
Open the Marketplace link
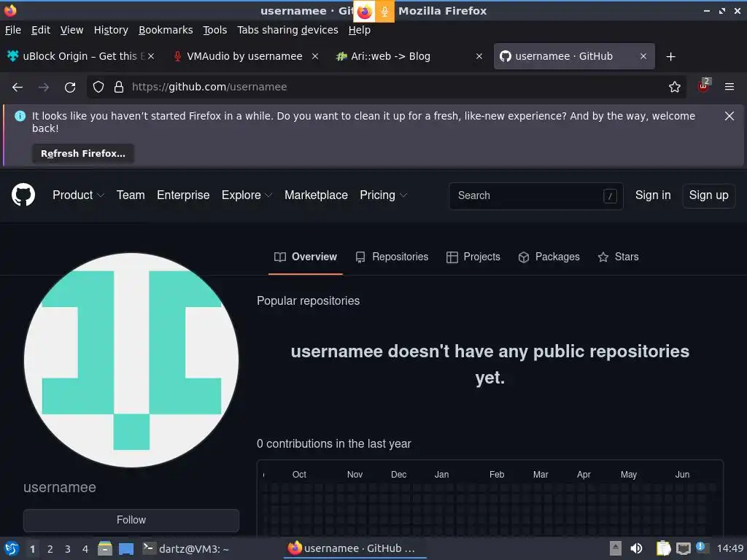[316, 195]
